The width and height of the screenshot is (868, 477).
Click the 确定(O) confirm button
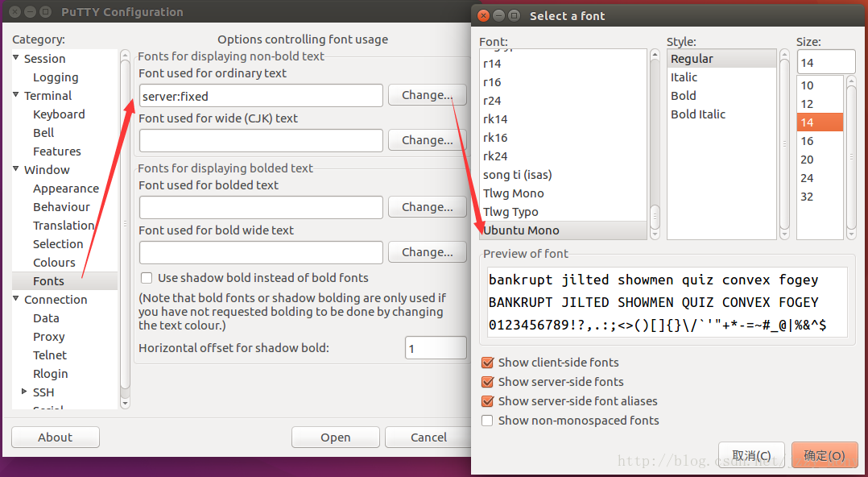pyautogui.click(x=825, y=455)
